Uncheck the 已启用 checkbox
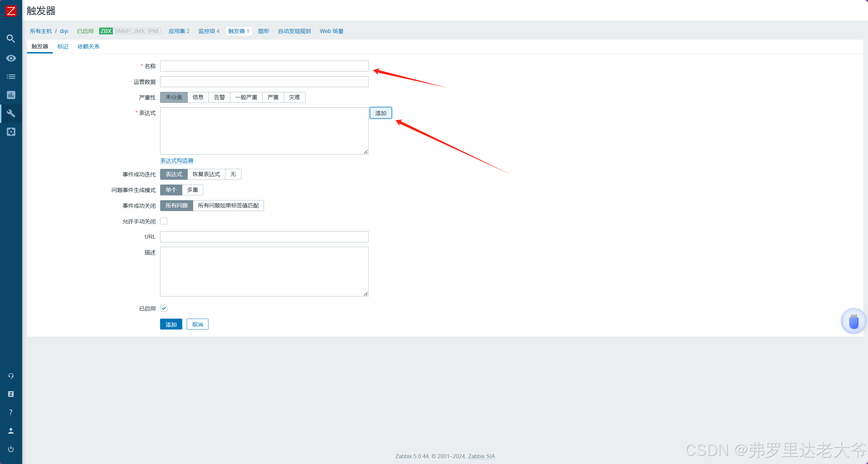The image size is (868, 464). [x=164, y=308]
